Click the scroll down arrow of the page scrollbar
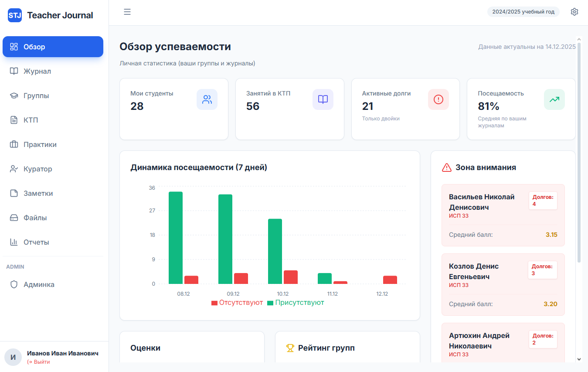The height and width of the screenshot is (372, 588). pos(579,359)
